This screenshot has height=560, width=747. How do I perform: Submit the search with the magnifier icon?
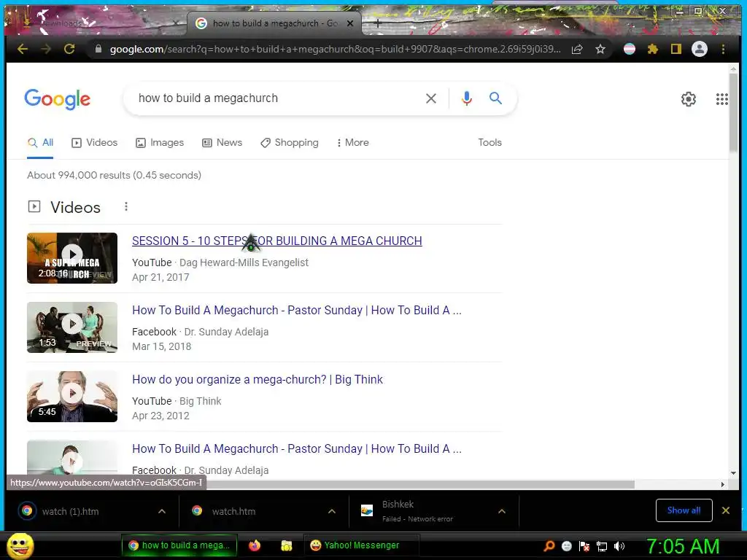pos(495,98)
